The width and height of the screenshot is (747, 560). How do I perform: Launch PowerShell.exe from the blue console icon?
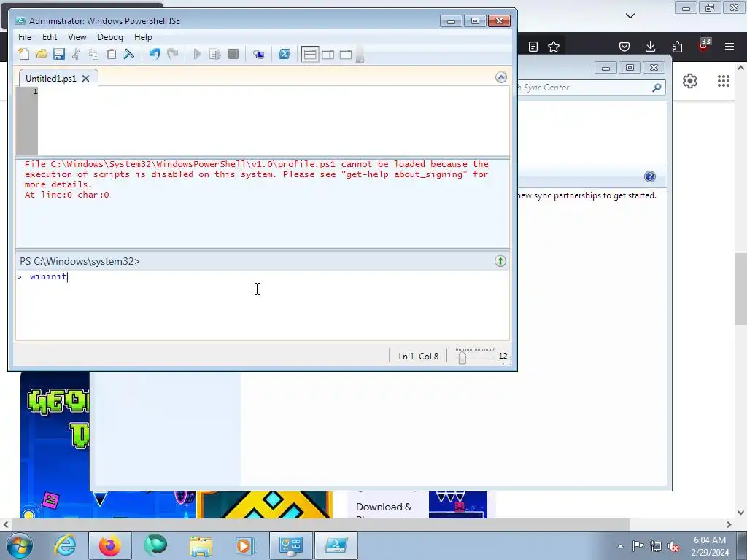(x=285, y=54)
